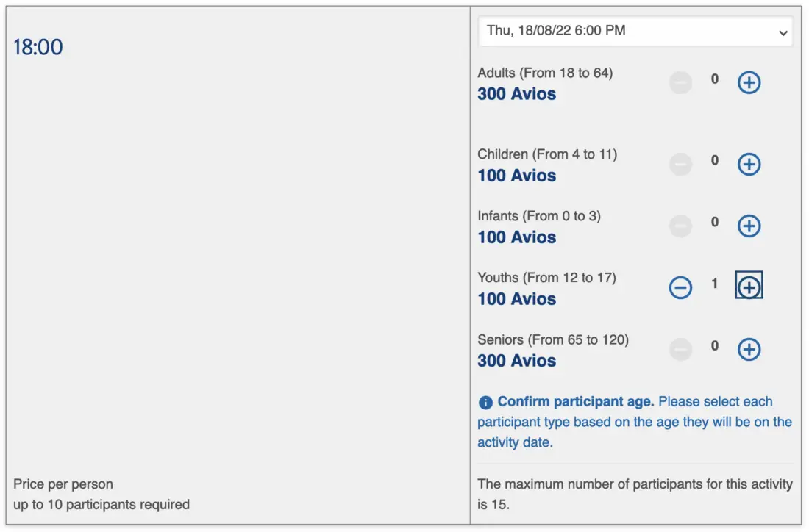The image size is (809, 532).
Task: Click the Youths quantity value 1
Action: pyautogui.click(x=714, y=284)
